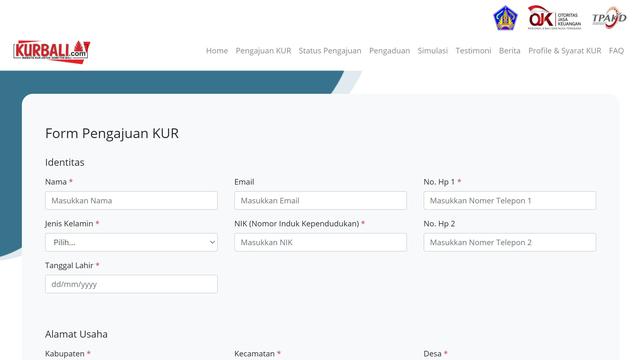Viewport: 640px width, 360px height.
Task: Click the 'Tanggal Lahir' label
Action: point(69,265)
